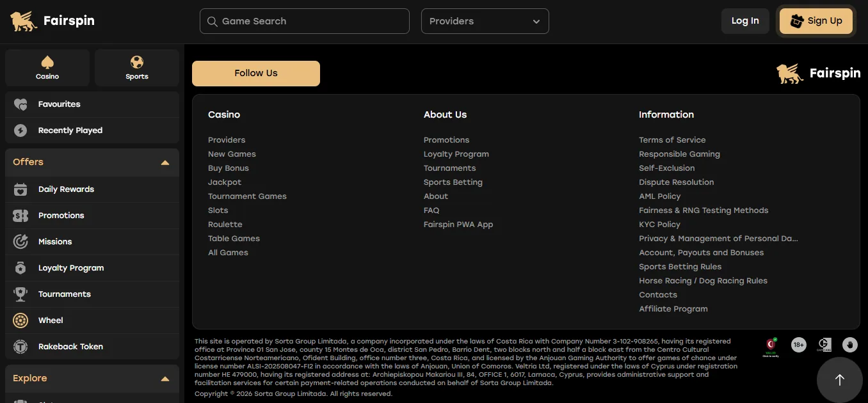868x403 pixels.
Task: Open Rakeback Token from sidebar
Action: click(92, 347)
